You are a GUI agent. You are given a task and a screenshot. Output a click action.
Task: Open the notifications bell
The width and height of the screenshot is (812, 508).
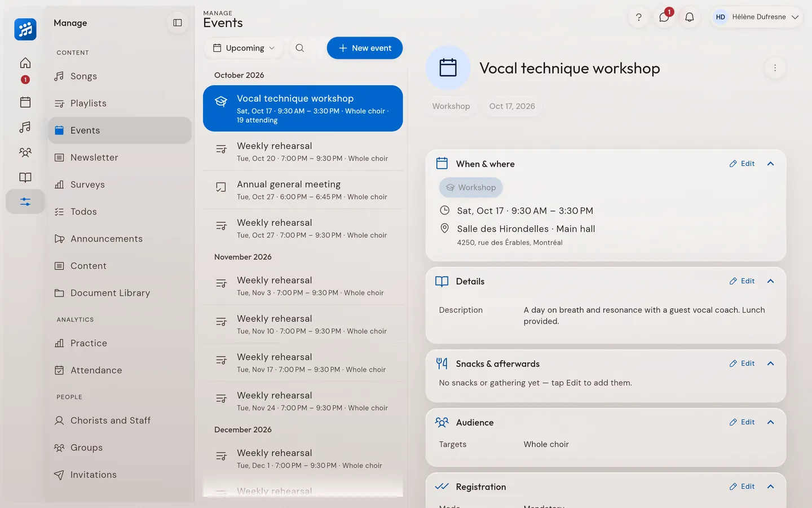pyautogui.click(x=689, y=17)
